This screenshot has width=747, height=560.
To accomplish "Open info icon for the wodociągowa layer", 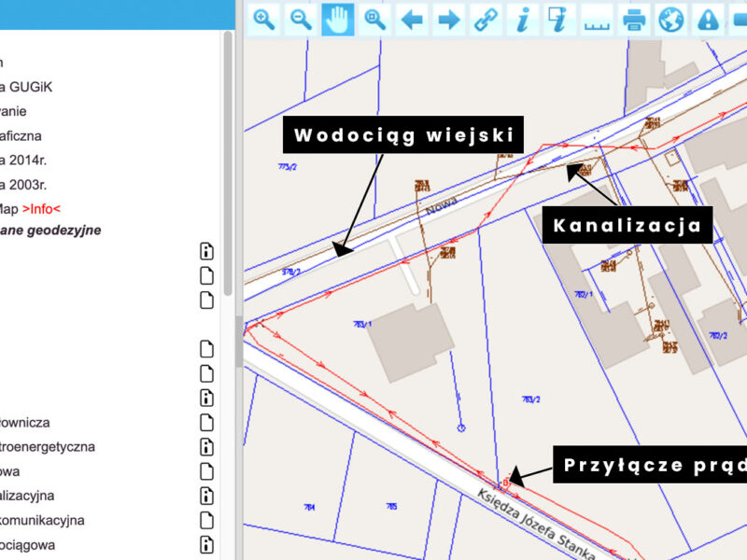I will [207, 544].
